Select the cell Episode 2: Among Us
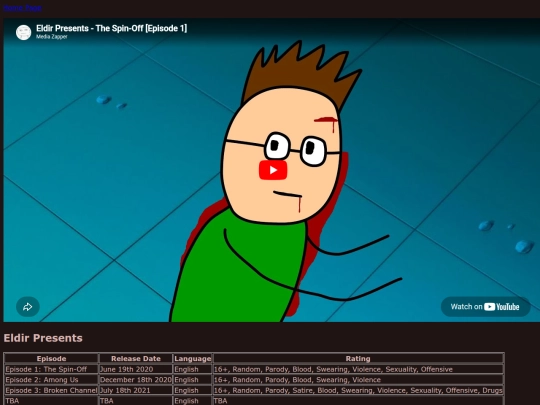 tap(51, 380)
